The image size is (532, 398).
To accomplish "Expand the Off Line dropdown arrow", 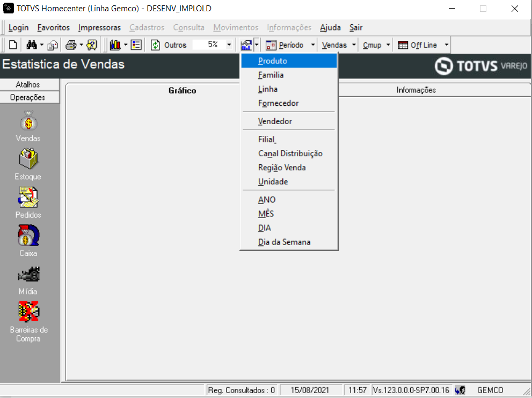I will tap(447, 45).
